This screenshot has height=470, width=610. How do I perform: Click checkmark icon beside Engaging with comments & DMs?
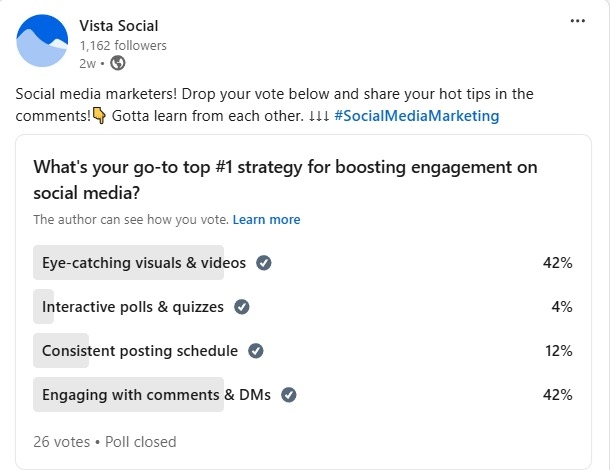[289, 395]
